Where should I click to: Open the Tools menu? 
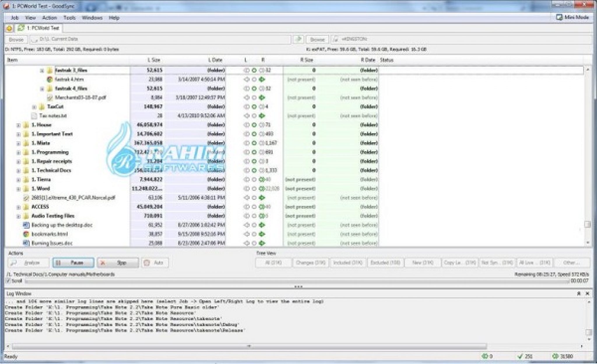point(69,18)
